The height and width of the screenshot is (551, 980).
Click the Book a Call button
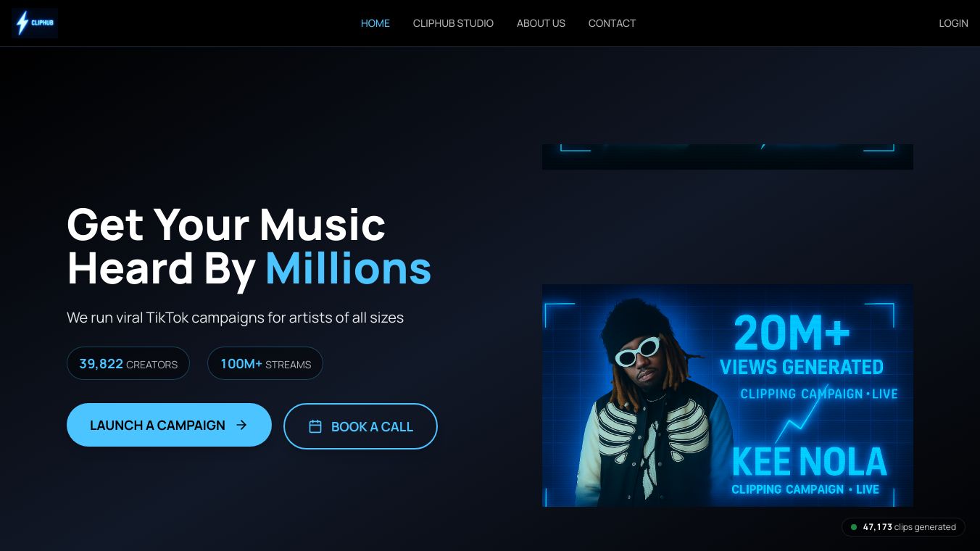click(x=360, y=426)
